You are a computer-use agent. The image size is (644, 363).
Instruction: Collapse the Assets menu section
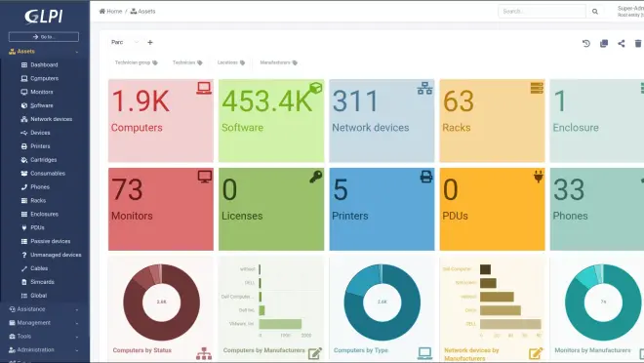click(x=44, y=52)
